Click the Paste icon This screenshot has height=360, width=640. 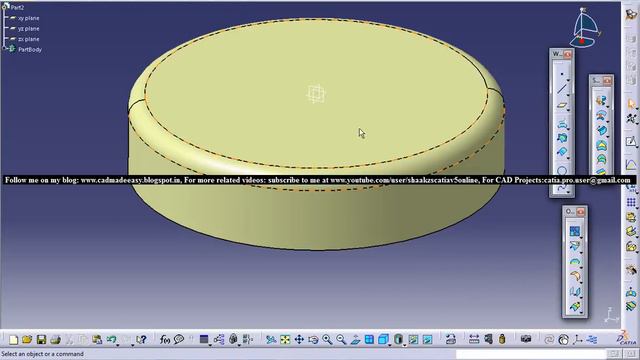[x=97, y=340]
